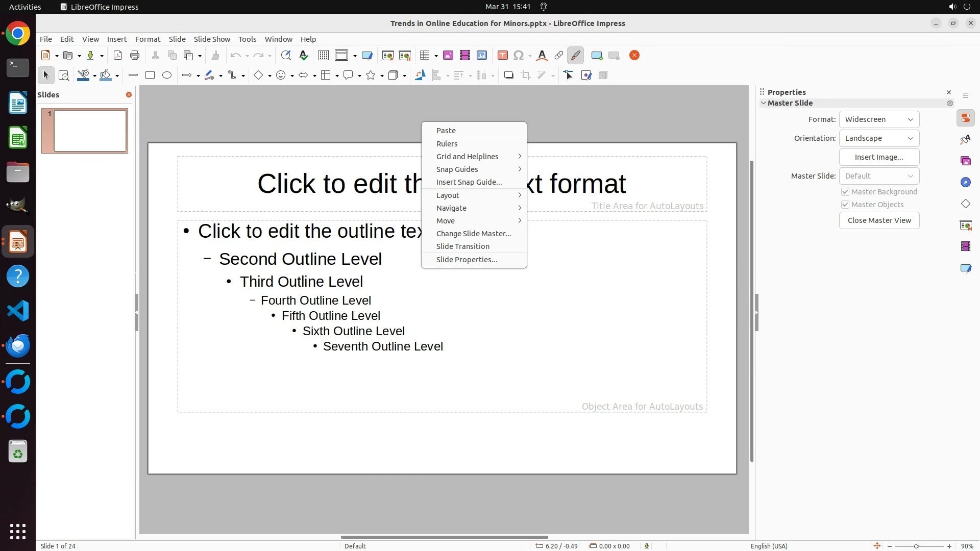Toggle the Master Background checkbox
Image resolution: width=980 pixels, height=551 pixels.
click(845, 192)
